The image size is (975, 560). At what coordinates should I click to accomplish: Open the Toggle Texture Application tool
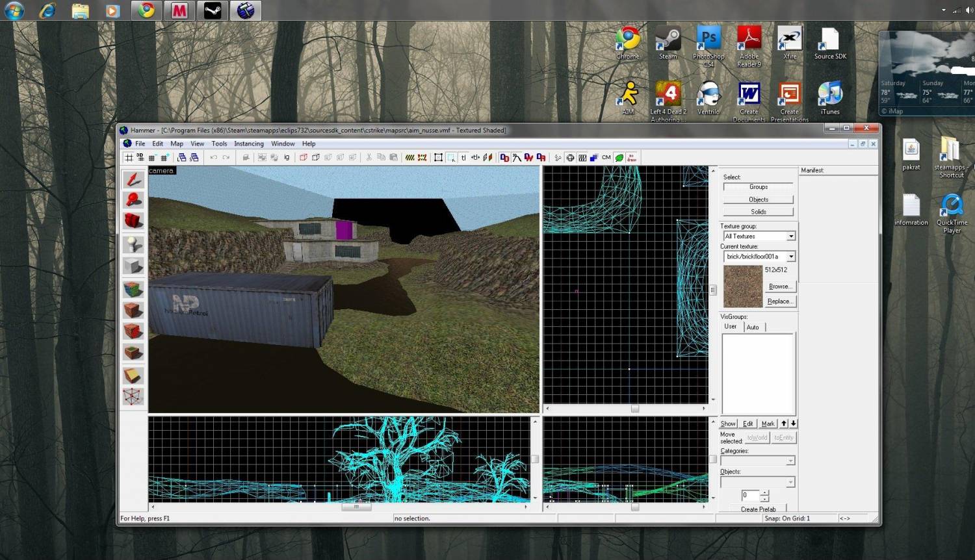[133, 289]
